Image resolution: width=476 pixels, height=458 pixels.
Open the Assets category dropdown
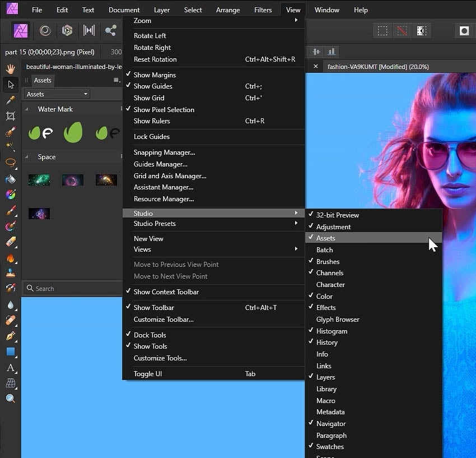(x=56, y=94)
